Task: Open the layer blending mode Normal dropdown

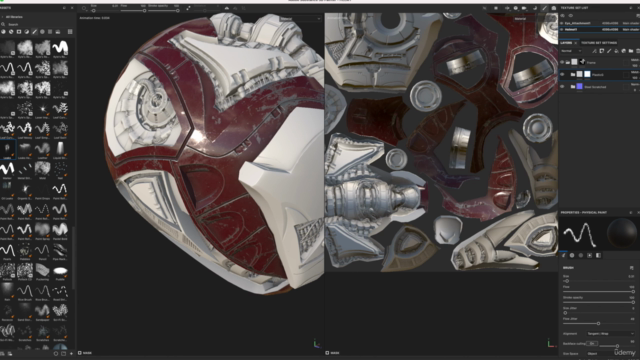Action: (x=571, y=51)
